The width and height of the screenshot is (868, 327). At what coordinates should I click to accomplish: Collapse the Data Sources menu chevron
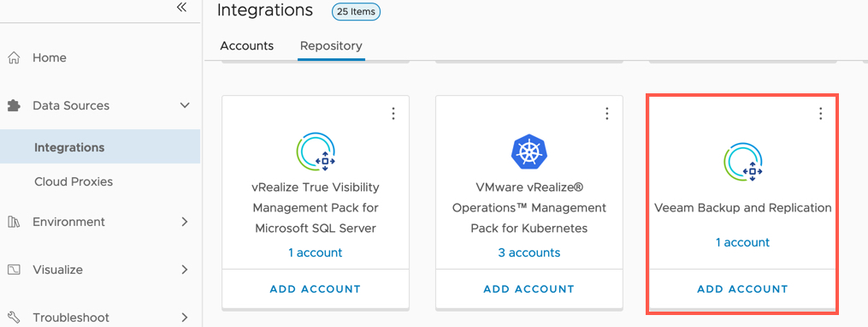pyautogui.click(x=185, y=105)
